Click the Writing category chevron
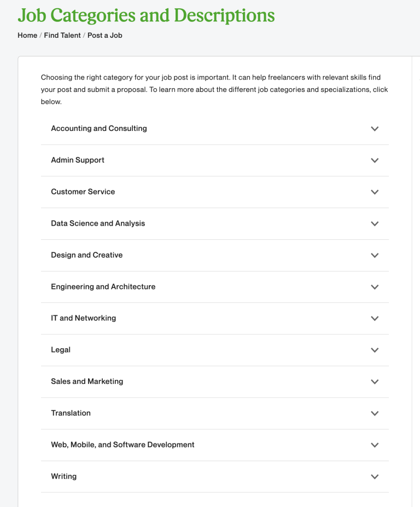420x507 pixels. (375, 476)
